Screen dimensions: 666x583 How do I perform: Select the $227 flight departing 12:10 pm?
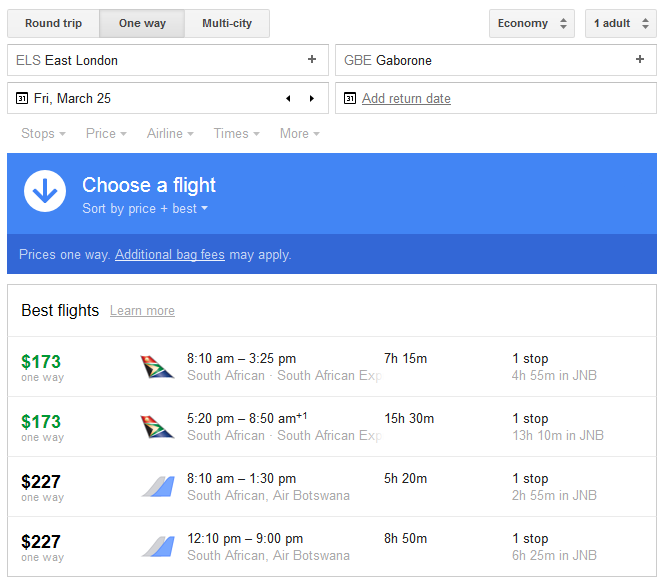332,546
